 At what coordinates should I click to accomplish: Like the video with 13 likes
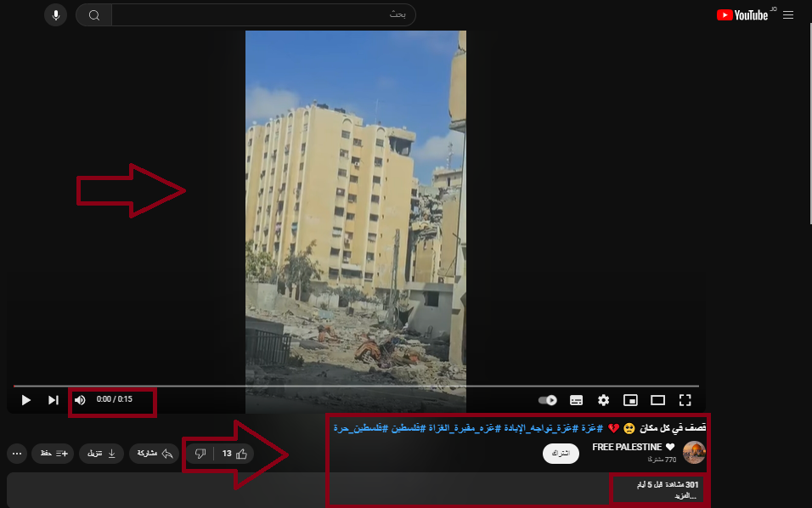235,454
